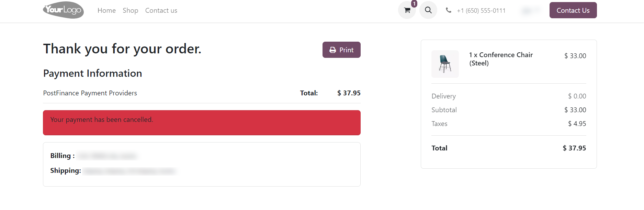Click the Conference Chair (Steel) item name
The height and width of the screenshot is (210, 644).
point(501,59)
